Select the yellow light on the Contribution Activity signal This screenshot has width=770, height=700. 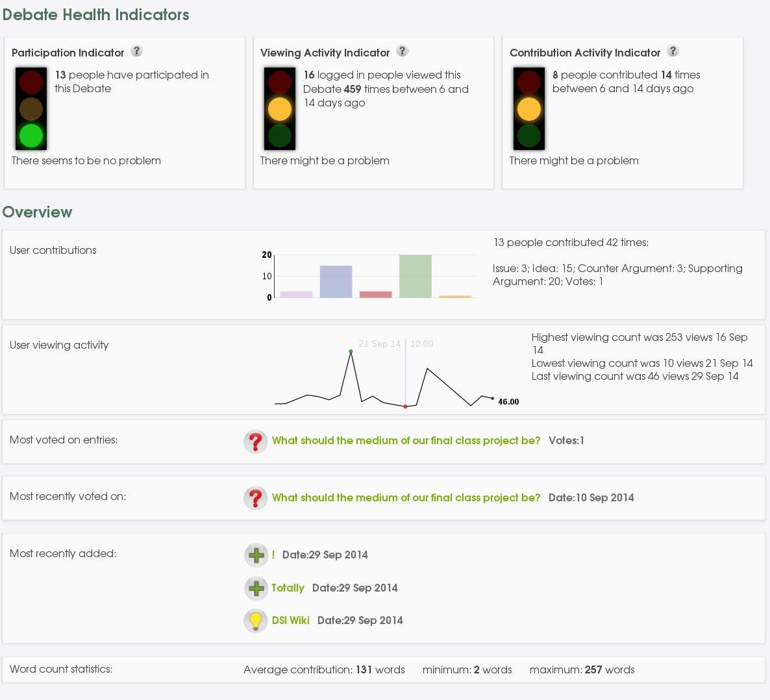click(528, 108)
